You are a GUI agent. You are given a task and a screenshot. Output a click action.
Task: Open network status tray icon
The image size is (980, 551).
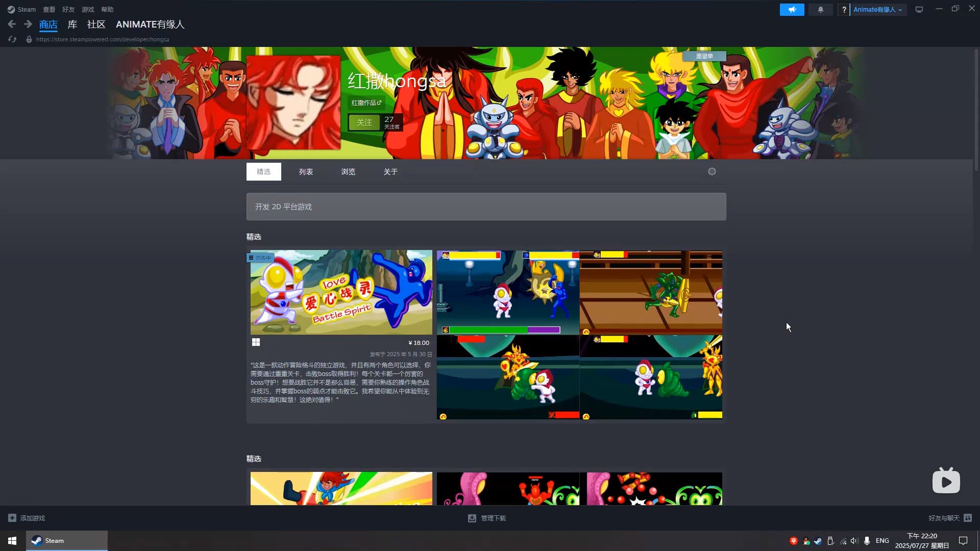843,541
